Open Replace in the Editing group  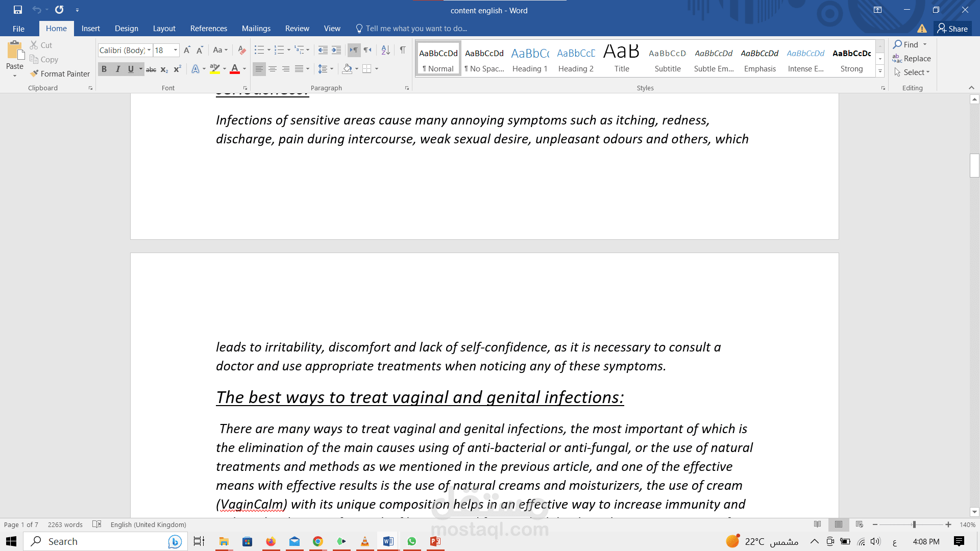pyautogui.click(x=912, y=59)
